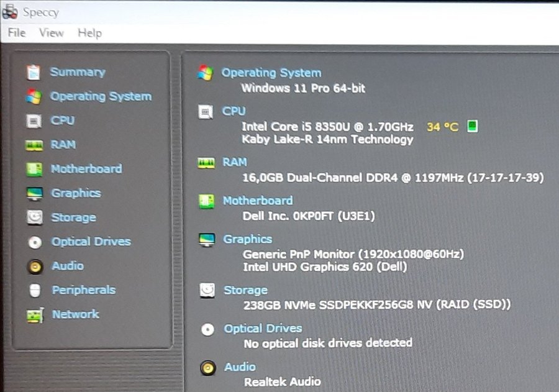The image size is (559, 392).
Task: Open Operating System section from sidebar
Action: [101, 96]
